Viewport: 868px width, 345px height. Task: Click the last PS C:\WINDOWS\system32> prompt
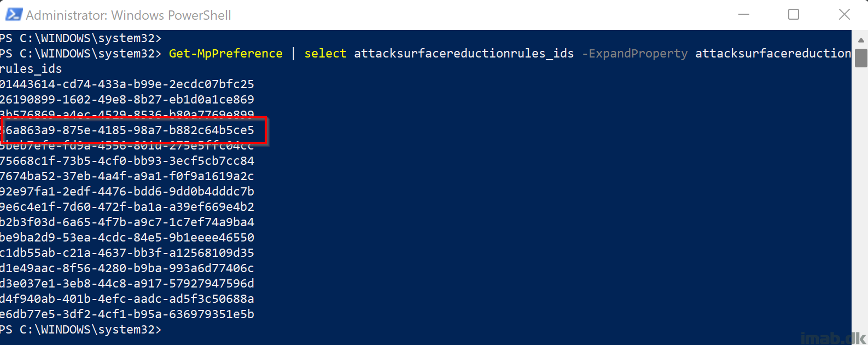(81, 330)
